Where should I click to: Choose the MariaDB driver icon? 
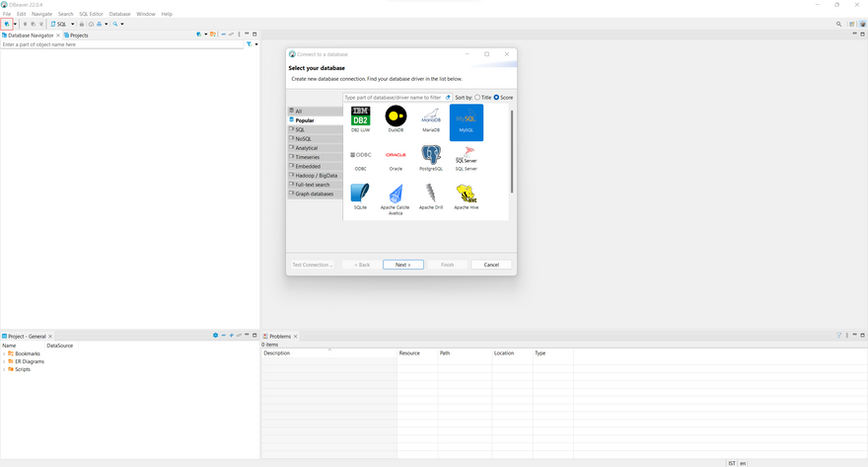pyautogui.click(x=431, y=117)
